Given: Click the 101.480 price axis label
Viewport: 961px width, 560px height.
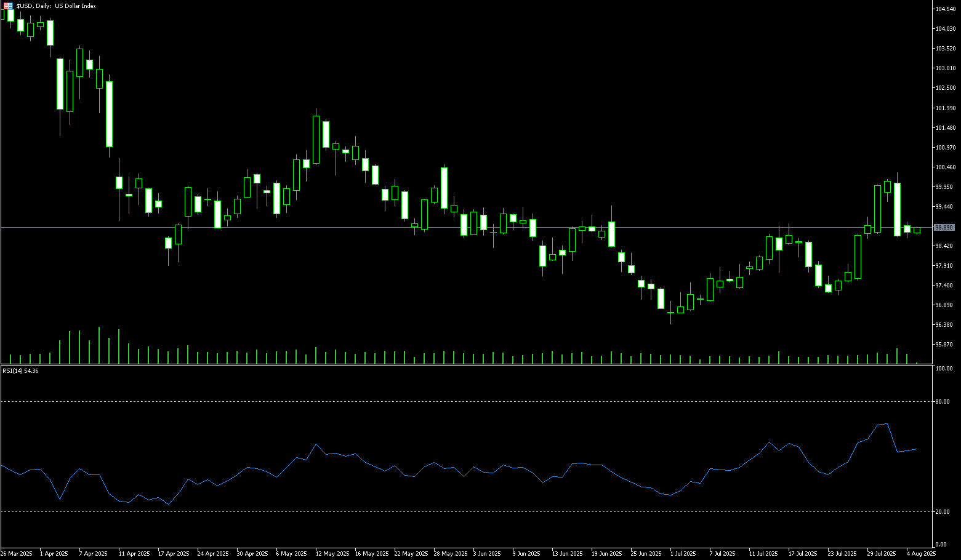Looking at the screenshot, I should pos(945,127).
